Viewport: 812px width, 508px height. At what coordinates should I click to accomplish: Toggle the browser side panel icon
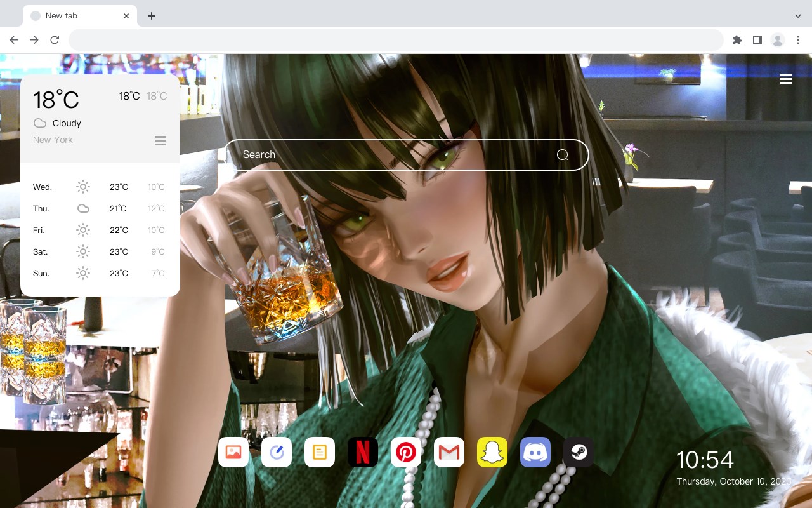(x=757, y=40)
